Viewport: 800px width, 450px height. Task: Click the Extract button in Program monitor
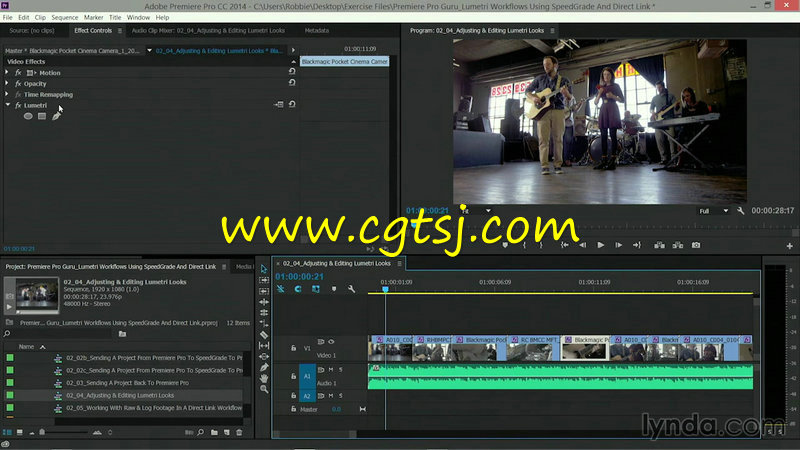(678, 245)
